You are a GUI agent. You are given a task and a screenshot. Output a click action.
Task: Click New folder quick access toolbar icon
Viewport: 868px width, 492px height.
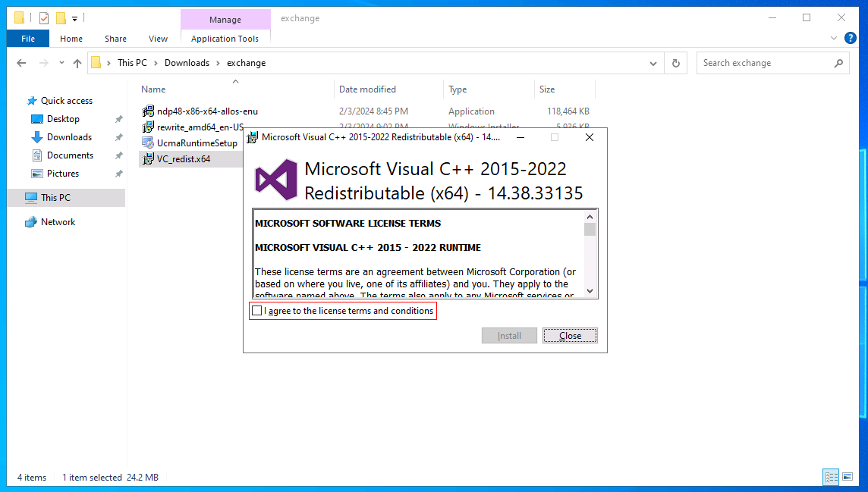click(x=61, y=18)
